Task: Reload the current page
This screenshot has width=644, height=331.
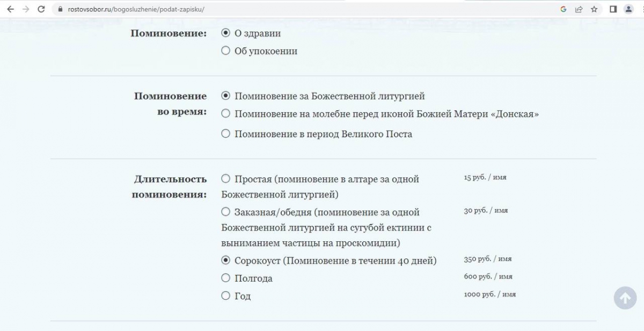Action: pyautogui.click(x=41, y=9)
